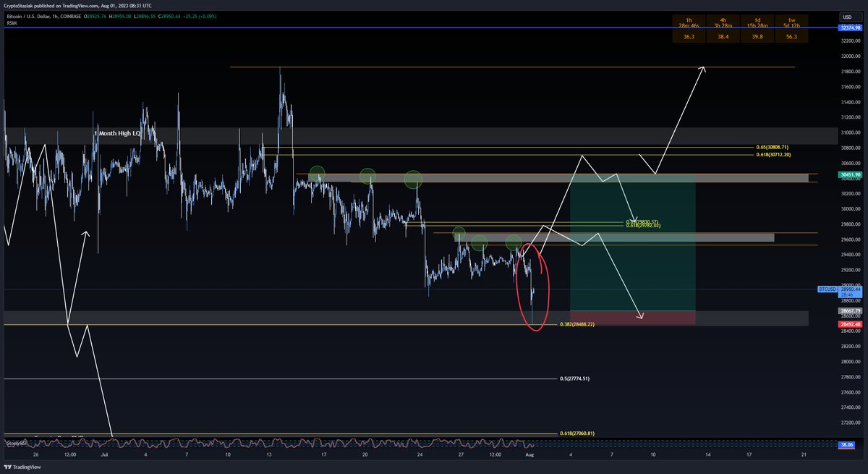Click the 1d timeframe cell in RSI table

point(756,21)
